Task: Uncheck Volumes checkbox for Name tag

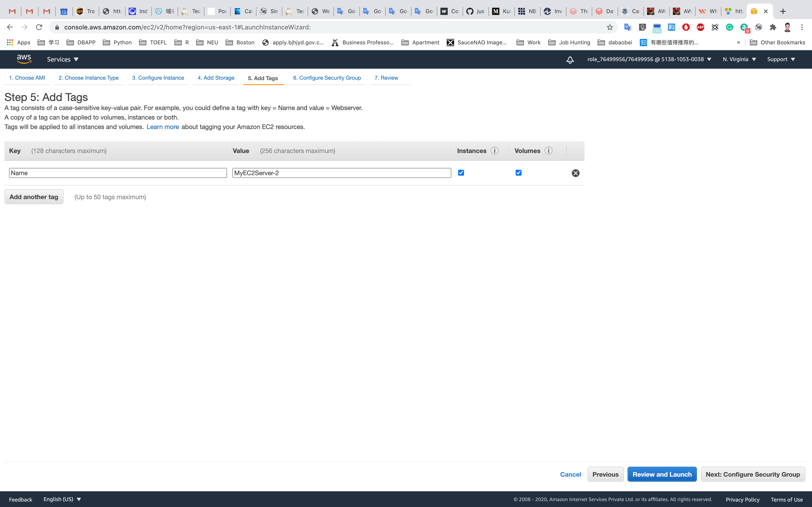Action: (518, 173)
